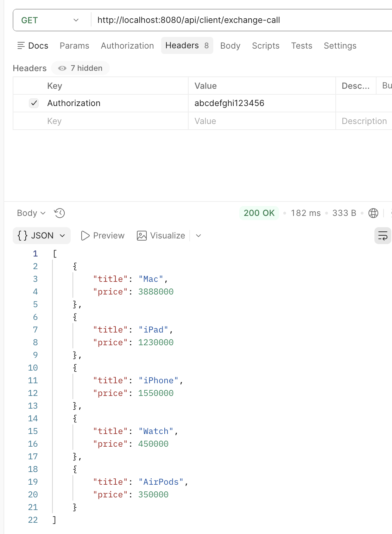The width and height of the screenshot is (392, 534).
Task: Open the Docs panel icon
Action: click(21, 45)
